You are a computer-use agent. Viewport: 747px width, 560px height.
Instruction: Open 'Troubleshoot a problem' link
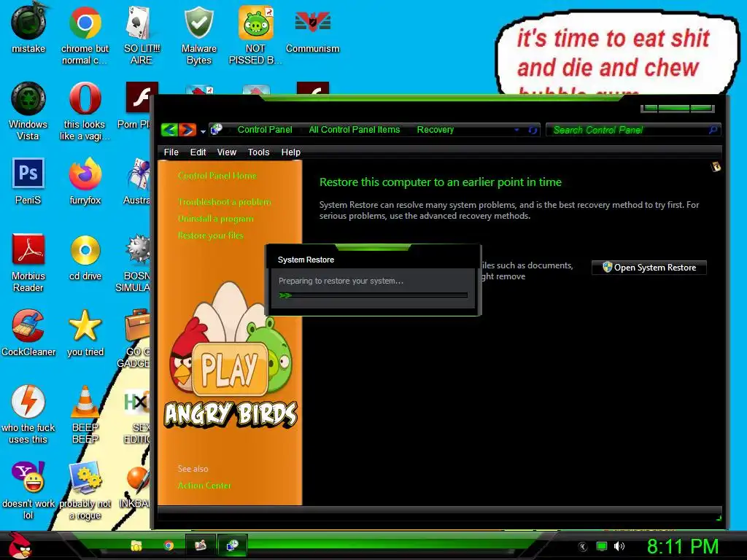point(225,202)
